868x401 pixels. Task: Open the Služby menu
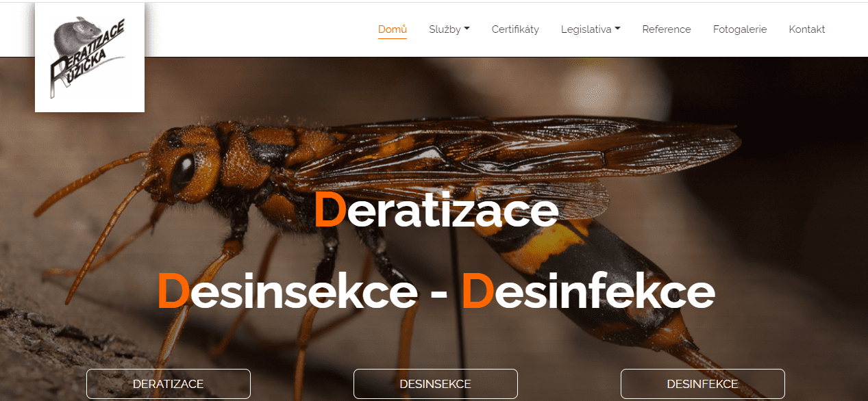point(449,29)
